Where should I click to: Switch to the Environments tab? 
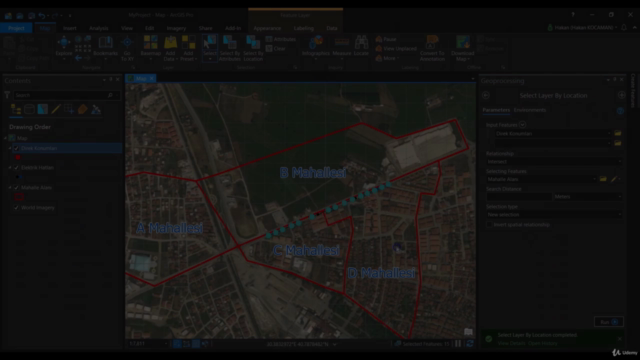(x=529, y=110)
